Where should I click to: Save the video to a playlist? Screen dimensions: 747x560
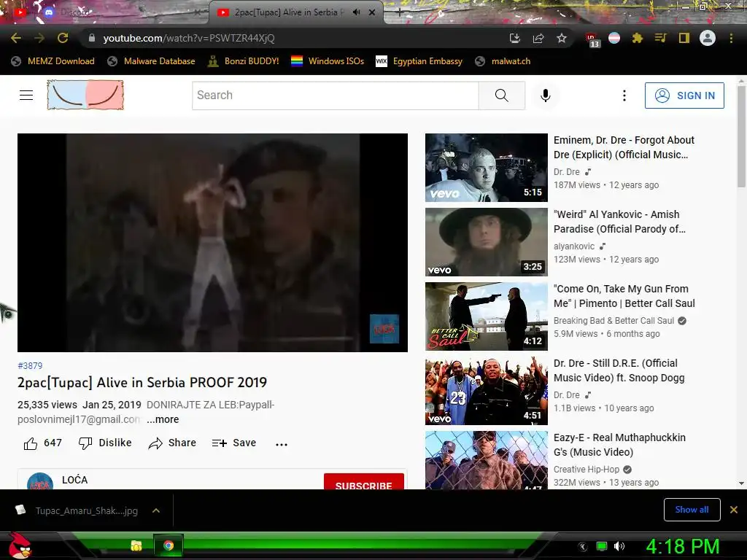[234, 443]
